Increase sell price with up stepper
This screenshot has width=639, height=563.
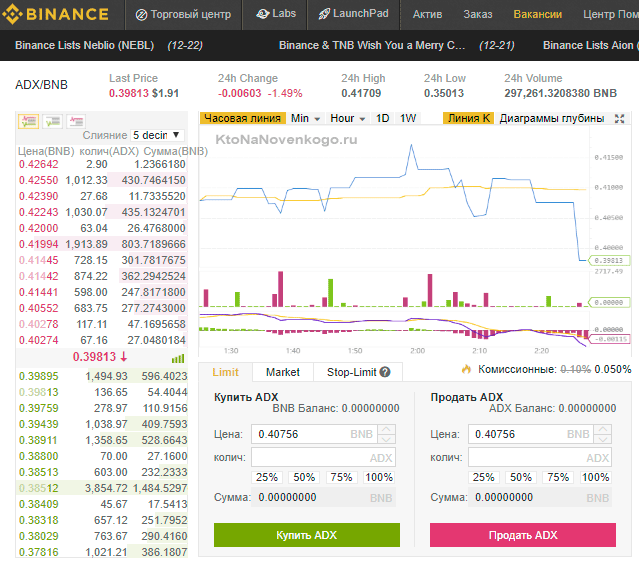pyautogui.click(x=603, y=429)
